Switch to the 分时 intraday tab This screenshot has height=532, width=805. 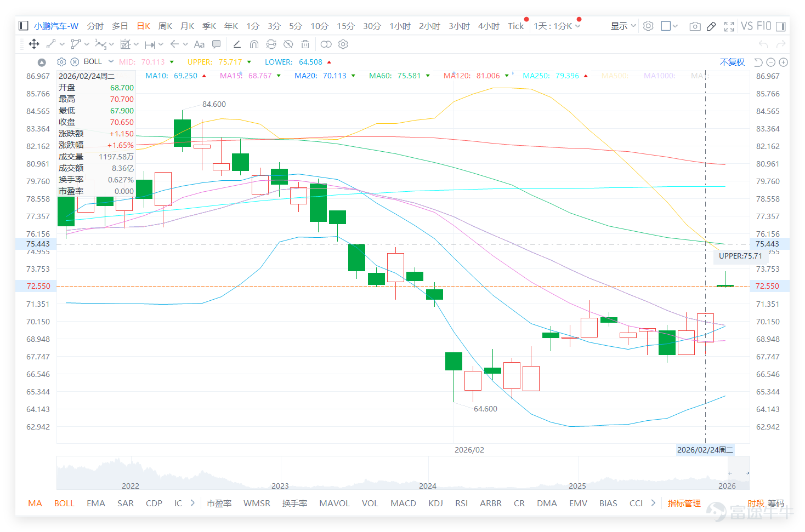(x=95, y=26)
